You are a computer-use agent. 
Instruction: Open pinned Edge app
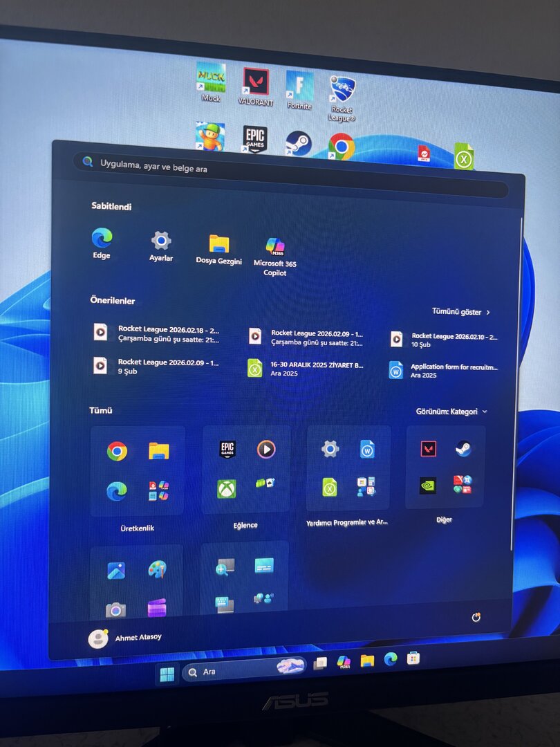click(102, 243)
